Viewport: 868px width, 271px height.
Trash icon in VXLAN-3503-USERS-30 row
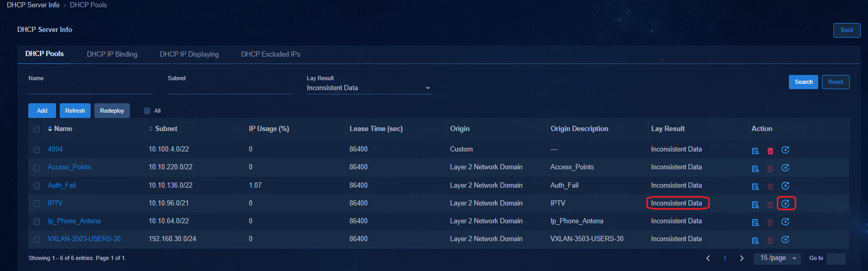(770, 241)
